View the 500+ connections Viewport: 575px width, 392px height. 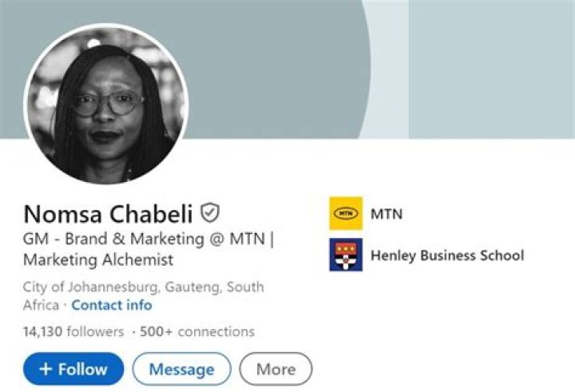click(197, 331)
